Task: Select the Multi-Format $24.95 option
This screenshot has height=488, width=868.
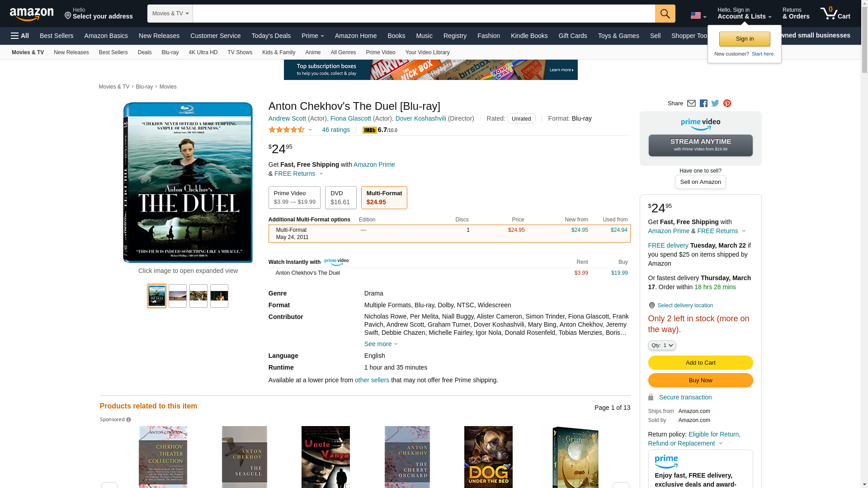Action: pos(384,197)
